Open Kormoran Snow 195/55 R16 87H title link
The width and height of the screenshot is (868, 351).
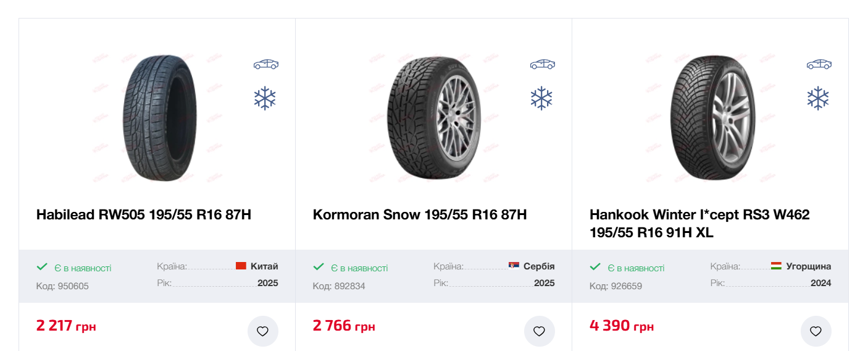420,215
